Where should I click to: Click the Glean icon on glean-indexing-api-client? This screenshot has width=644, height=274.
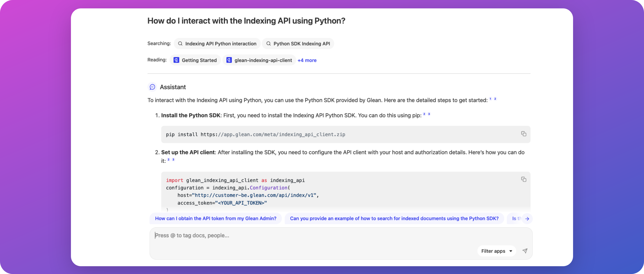click(x=229, y=60)
